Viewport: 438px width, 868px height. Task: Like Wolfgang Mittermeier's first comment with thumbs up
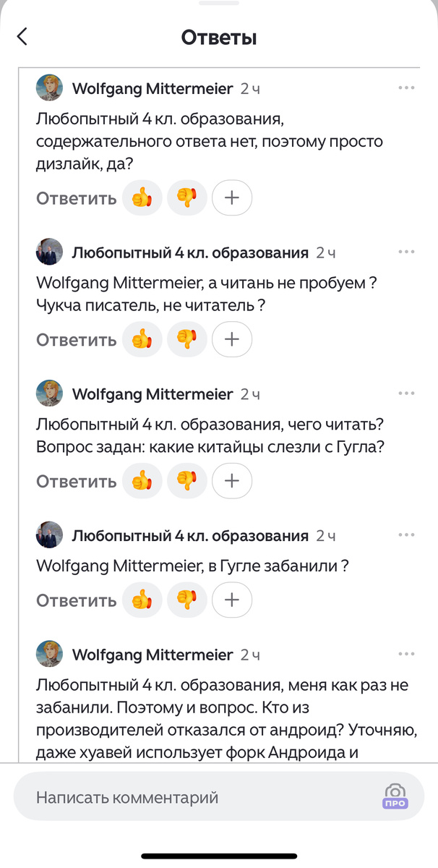142,197
